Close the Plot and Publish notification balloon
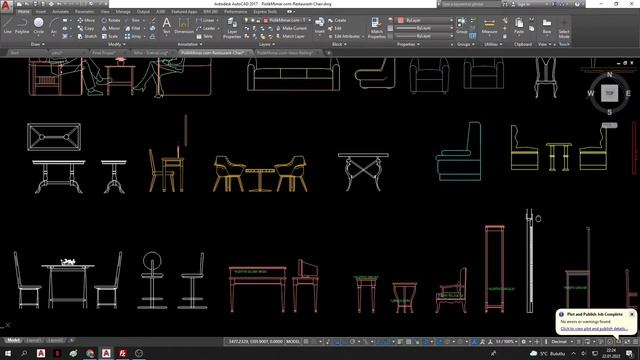This screenshot has height=360, width=640. (x=631, y=314)
